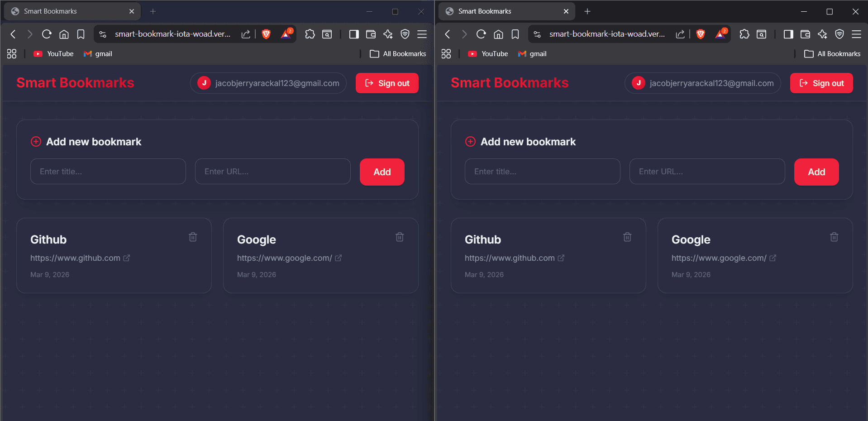Click the Brave Rewards triangle icon
The width and height of the screenshot is (868, 421).
(x=285, y=34)
